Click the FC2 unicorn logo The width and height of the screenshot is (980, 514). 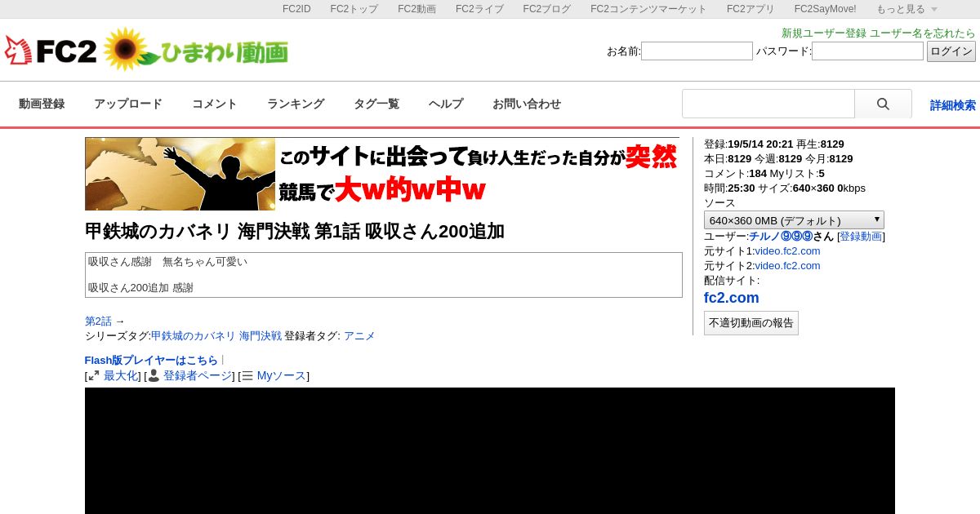pos(51,51)
